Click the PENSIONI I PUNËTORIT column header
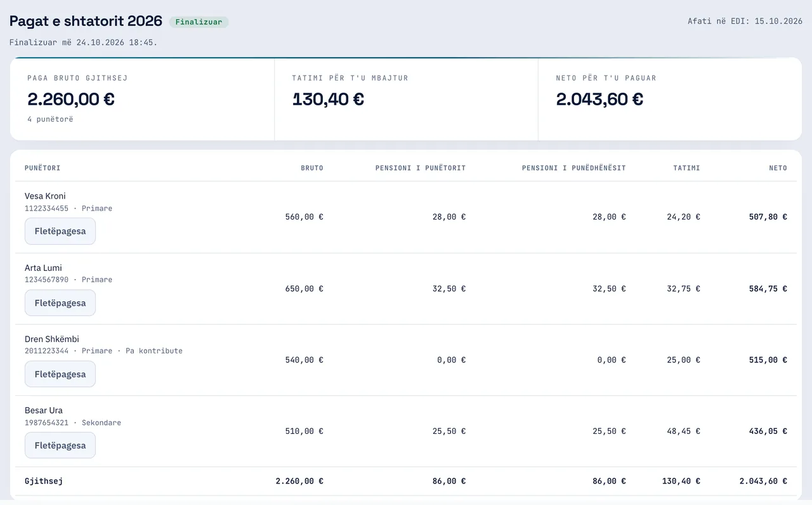The width and height of the screenshot is (812, 505). 421,168
